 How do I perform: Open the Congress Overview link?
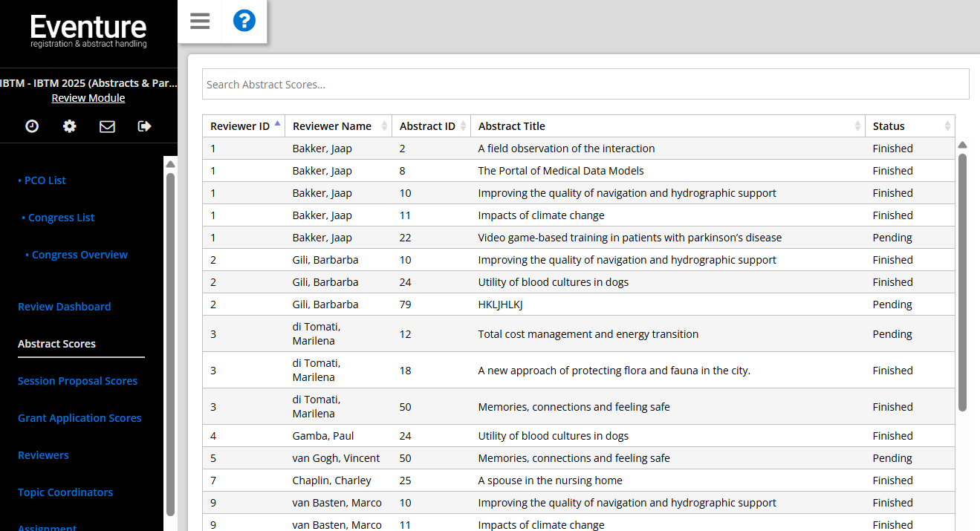coord(79,255)
